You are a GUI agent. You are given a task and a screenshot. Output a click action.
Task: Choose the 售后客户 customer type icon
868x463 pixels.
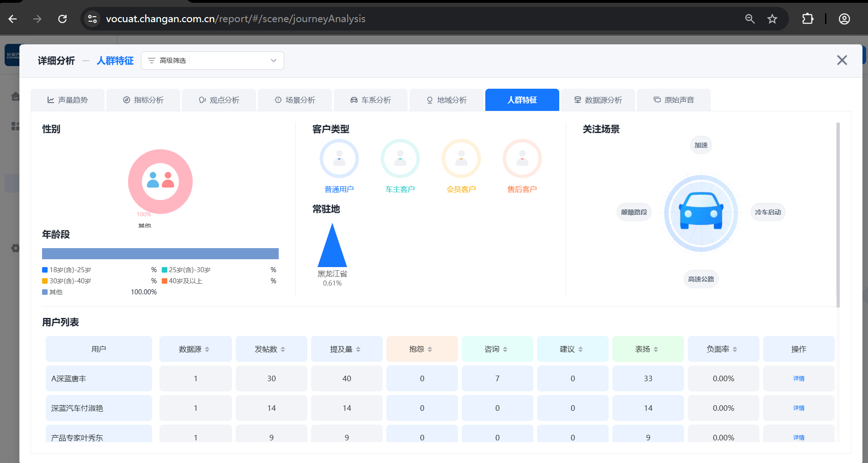click(x=522, y=159)
